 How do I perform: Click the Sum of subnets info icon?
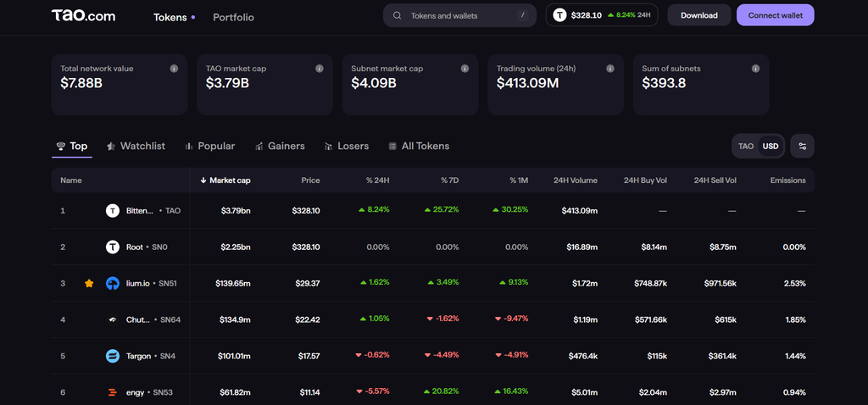pos(755,69)
